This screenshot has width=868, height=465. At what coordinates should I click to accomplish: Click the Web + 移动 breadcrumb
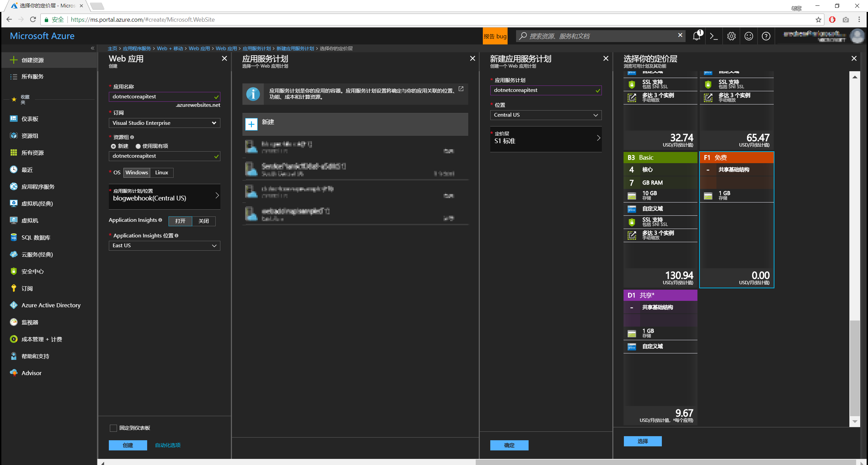point(170,49)
